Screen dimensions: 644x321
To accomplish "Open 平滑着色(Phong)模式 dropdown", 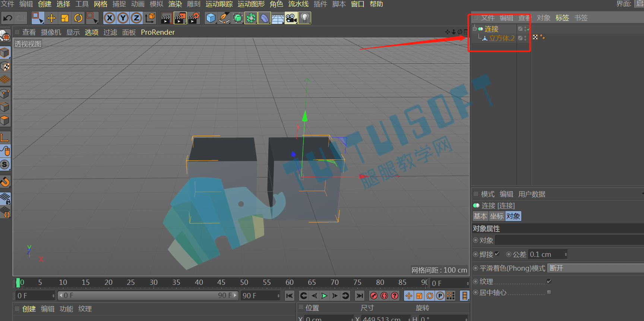I will [x=595, y=268].
